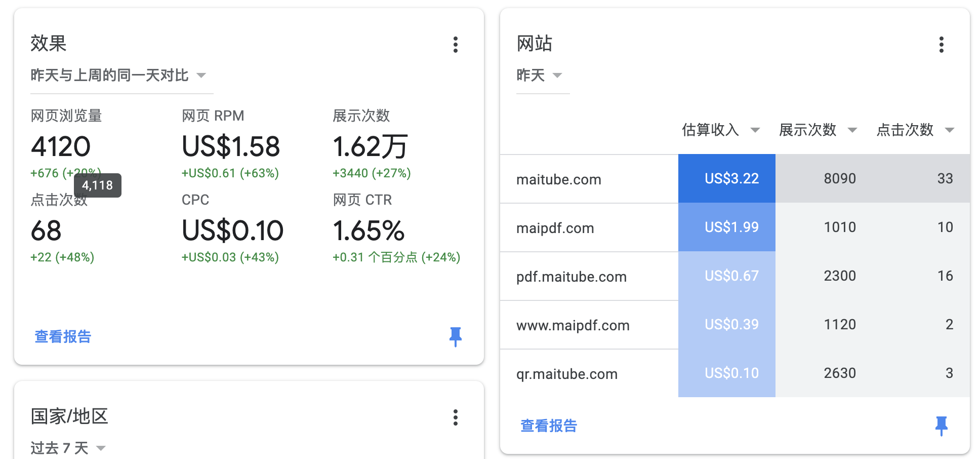Image resolution: width=980 pixels, height=459 pixels.
Task: Select the www.maipdf.com site row
Action: tap(573, 325)
